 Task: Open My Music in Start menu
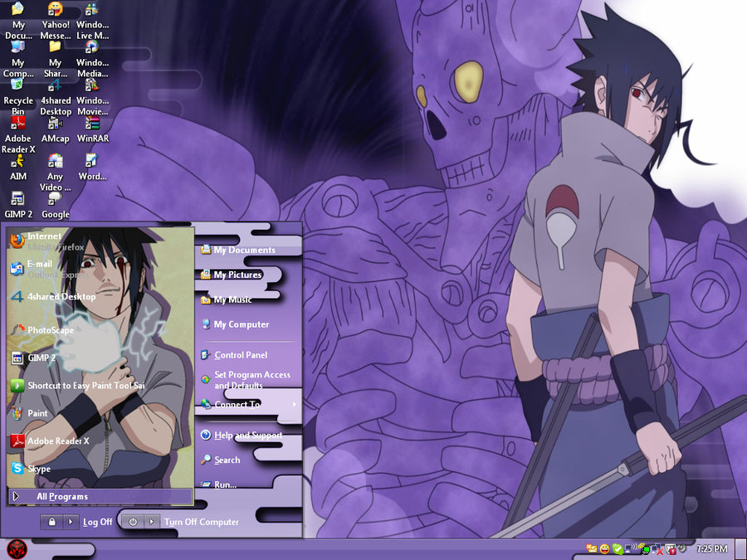click(x=227, y=299)
